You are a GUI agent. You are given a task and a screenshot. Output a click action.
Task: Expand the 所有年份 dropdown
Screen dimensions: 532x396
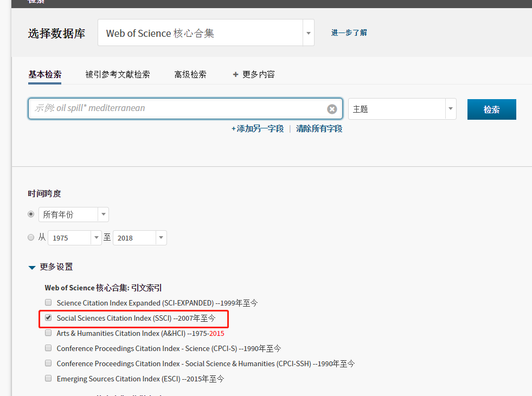[x=103, y=214]
